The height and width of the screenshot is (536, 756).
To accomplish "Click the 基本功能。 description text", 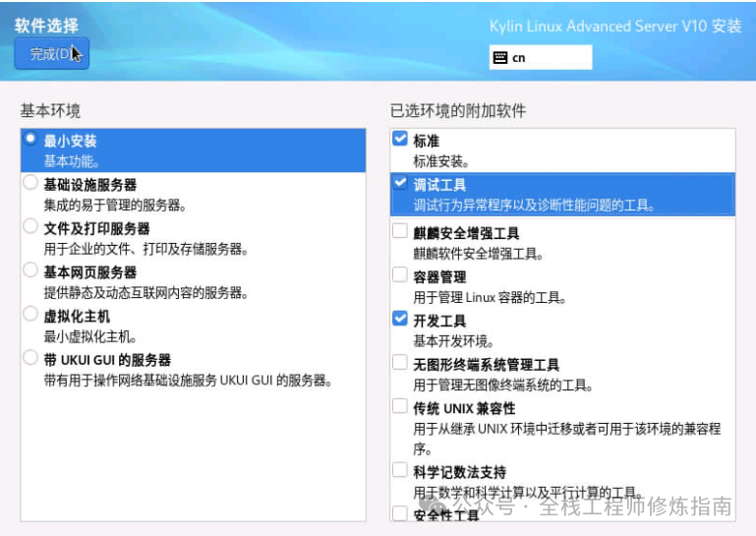I will coord(72,161).
